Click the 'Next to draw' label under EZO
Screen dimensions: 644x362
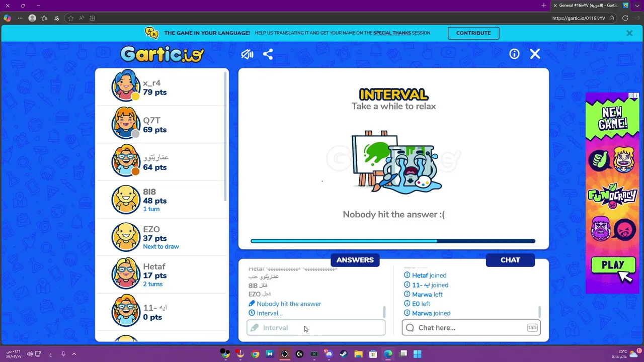click(x=161, y=246)
